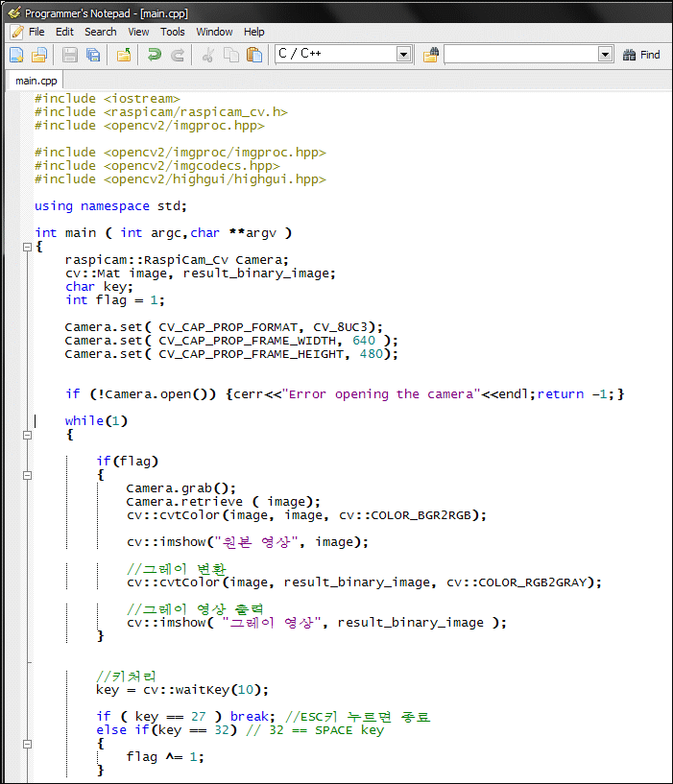Open the C / C++ scheme dropdown
This screenshot has height=784, width=673.
(403, 54)
